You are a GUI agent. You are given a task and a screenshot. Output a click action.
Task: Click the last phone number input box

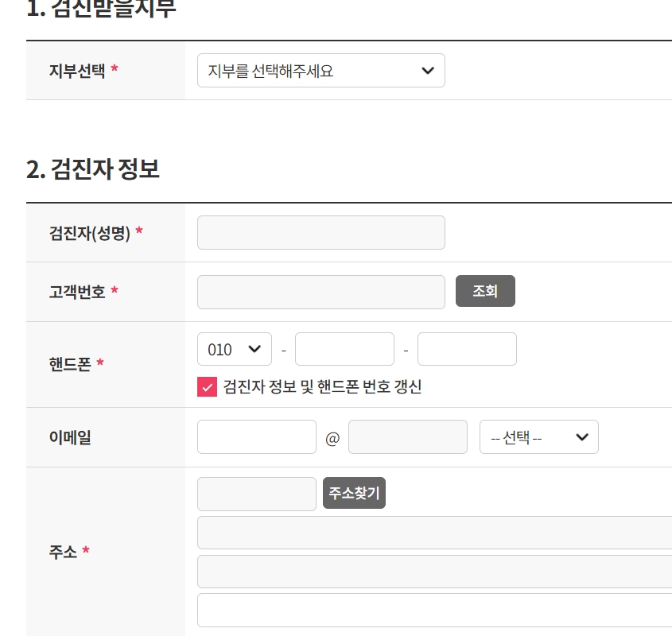click(467, 348)
